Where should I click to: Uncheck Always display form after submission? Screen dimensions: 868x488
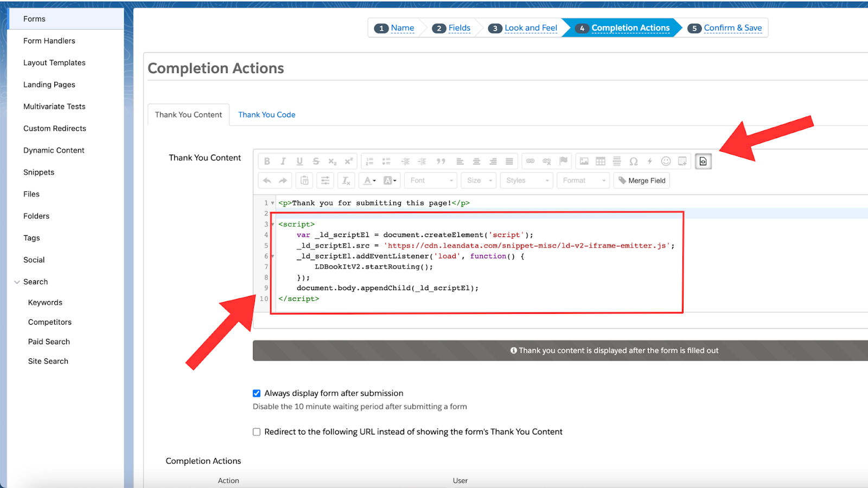[x=257, y=394]
